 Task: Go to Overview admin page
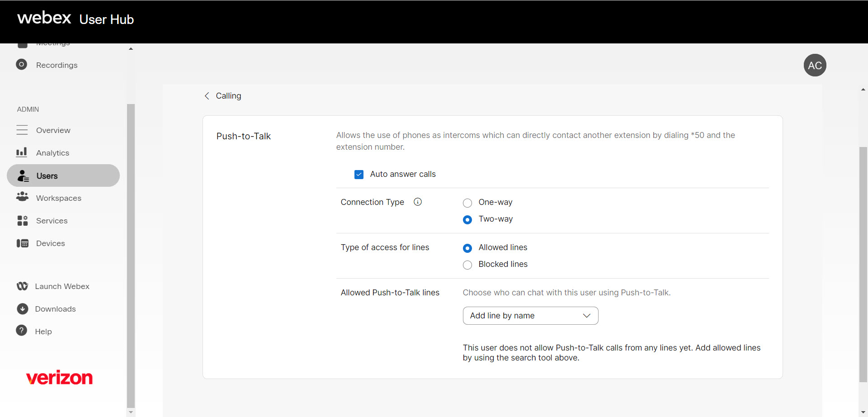[x=53, y=130]
